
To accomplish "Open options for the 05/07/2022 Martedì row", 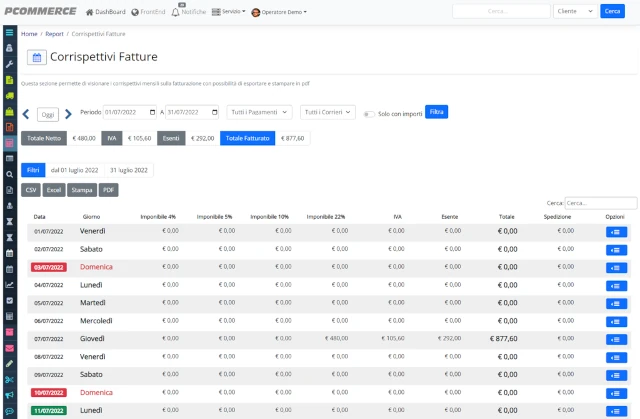I will [616, 304].
